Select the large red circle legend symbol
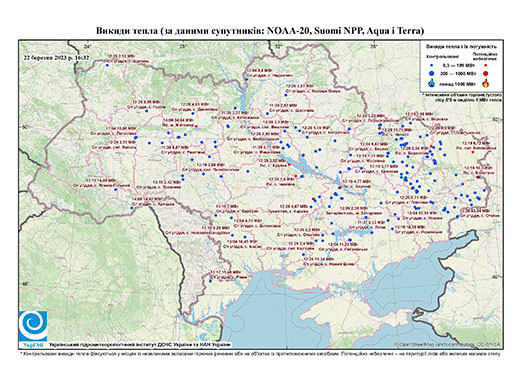Screen dimensions: 520x368 tap(486, 73)
